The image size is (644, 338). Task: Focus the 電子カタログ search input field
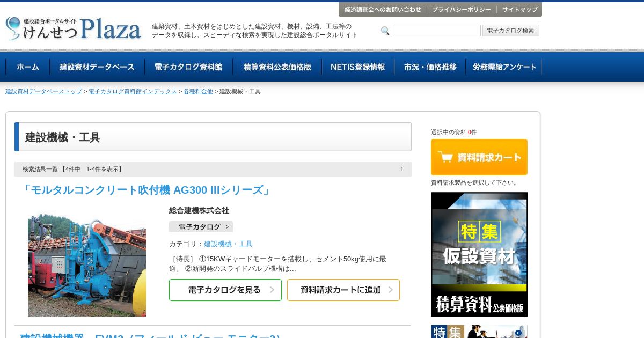point(437,31)
